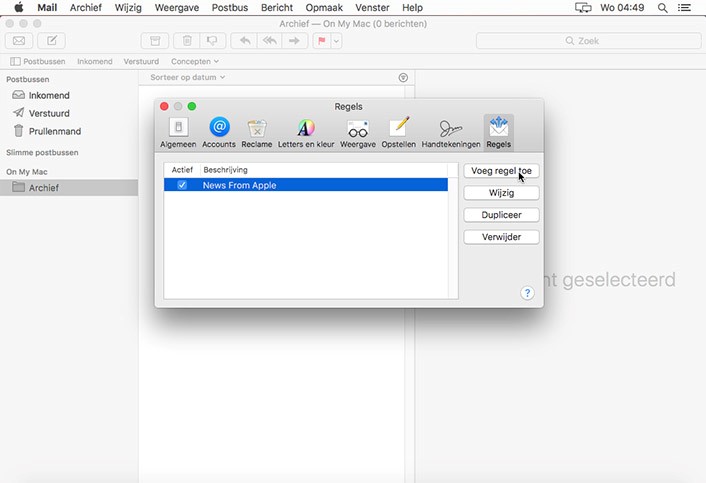The image size is (706, 483).
Task: Open the Algemeen preferences pane
Action: (178, 132)
